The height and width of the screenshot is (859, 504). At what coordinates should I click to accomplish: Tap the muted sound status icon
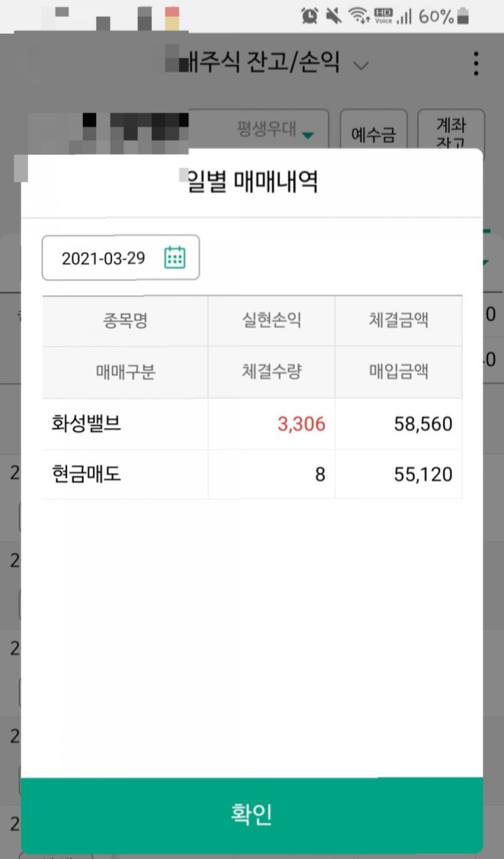[333, 16]
